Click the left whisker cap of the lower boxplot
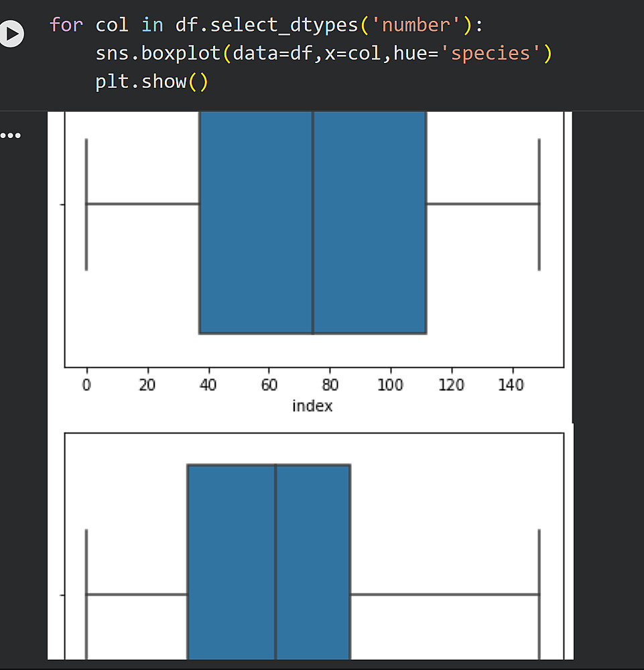 [86, 594]
